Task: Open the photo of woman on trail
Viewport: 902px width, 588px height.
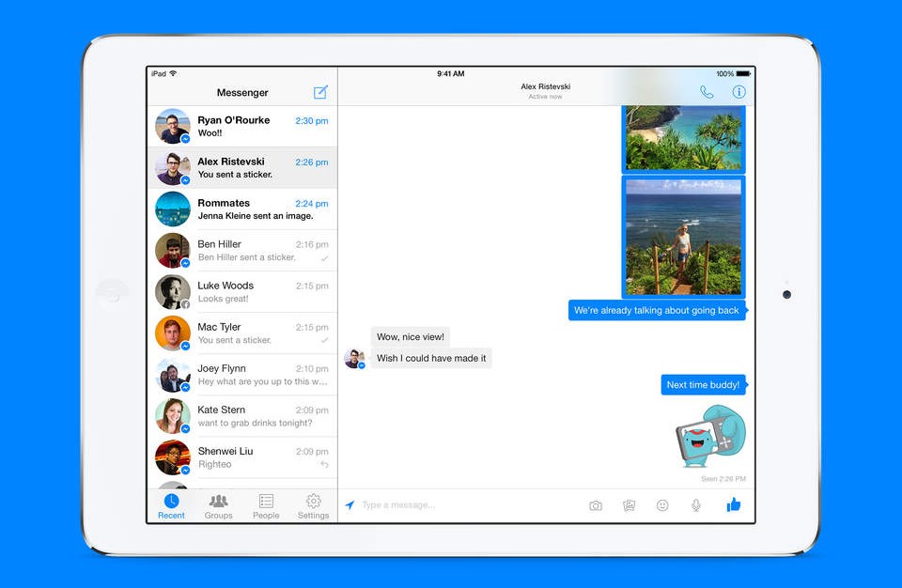Action: [683, 237]
